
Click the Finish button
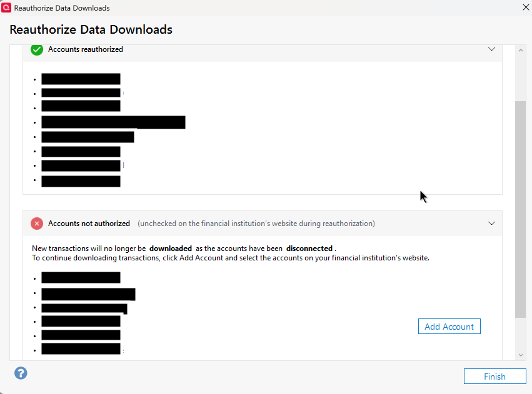[494, 377]
